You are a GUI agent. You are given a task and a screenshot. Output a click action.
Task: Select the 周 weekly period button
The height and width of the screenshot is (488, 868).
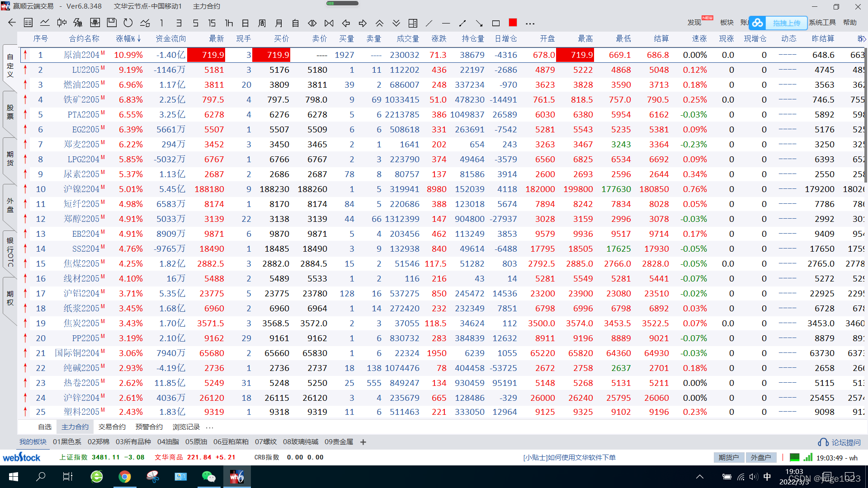click(x=262, y=23)
